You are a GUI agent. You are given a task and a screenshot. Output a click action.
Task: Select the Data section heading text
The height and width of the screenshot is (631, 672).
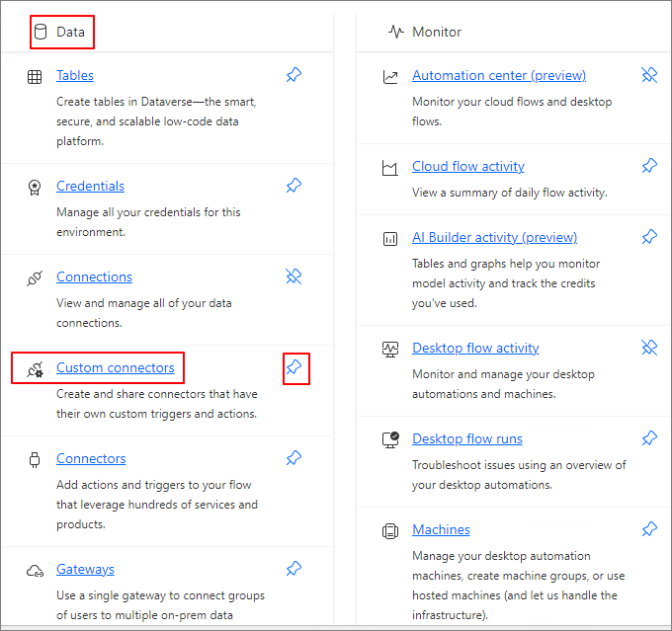(71, 33)
